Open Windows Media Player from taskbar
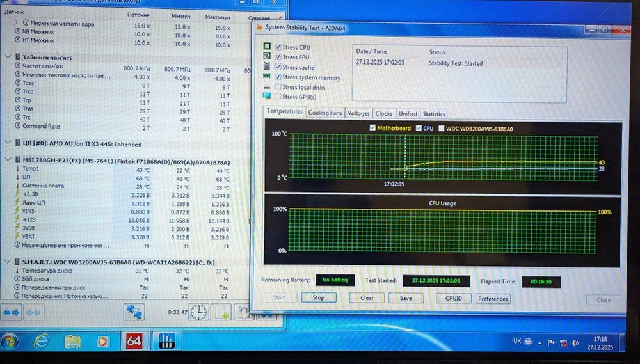Screen dimensions: 640x364 102,342
